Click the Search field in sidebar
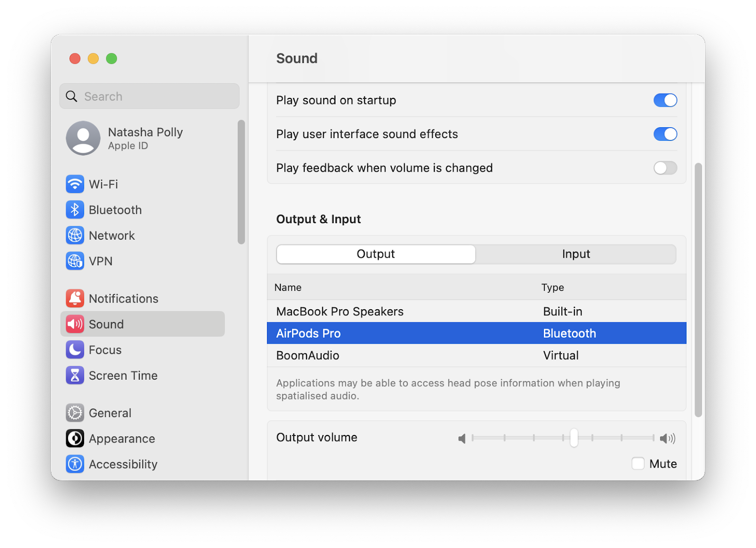Screen dimensions: 756x548 click(x=149, y=96)
